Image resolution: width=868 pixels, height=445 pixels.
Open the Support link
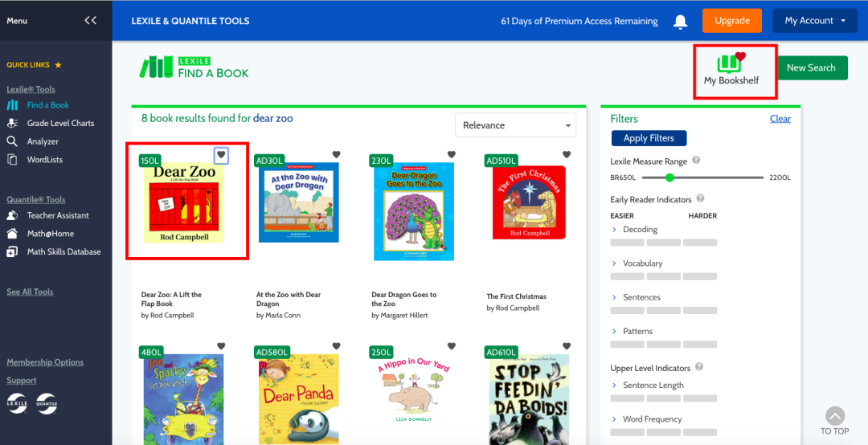coord(22,380)
